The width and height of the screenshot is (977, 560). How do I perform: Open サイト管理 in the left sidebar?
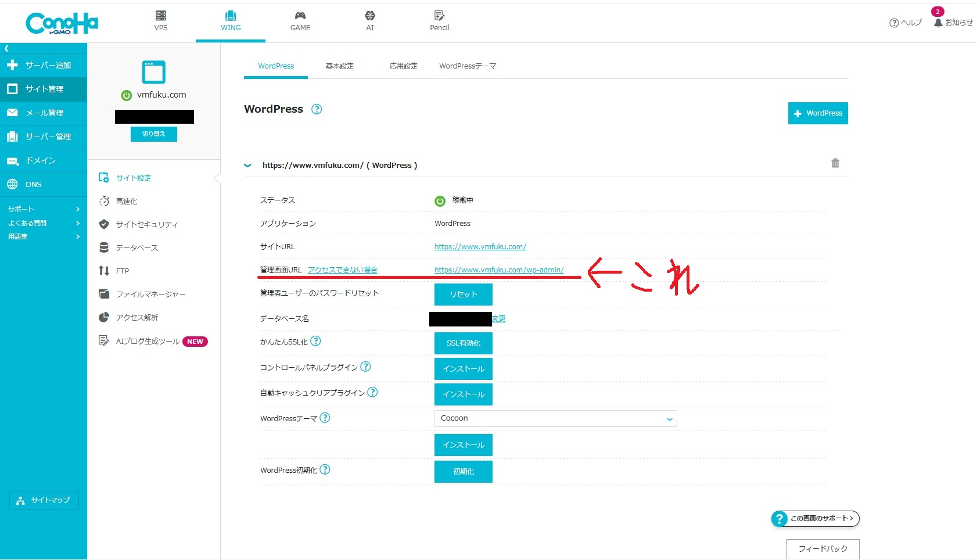click(44, 89)
